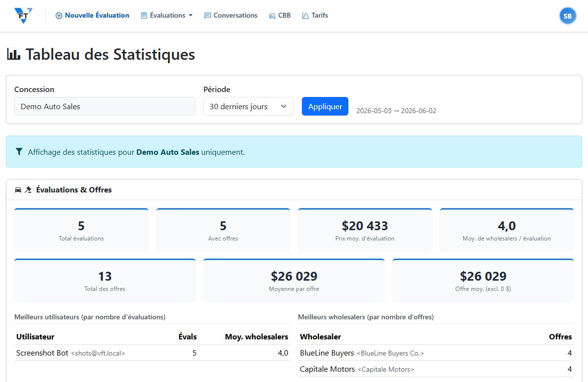Click the date range 2026-05-03 → 2026-06-02
This screenshot has height=382, width=588.
[x=396, y=111]
